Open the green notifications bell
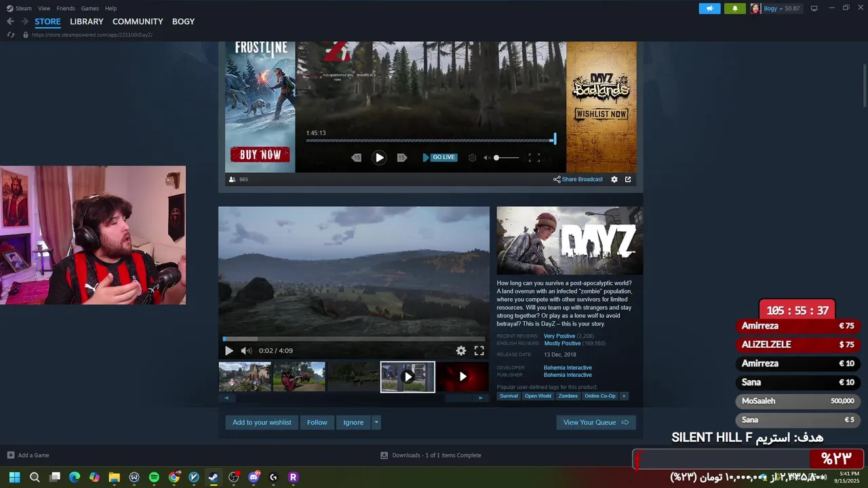Screen dimensions: 868x488 [735, 9]
